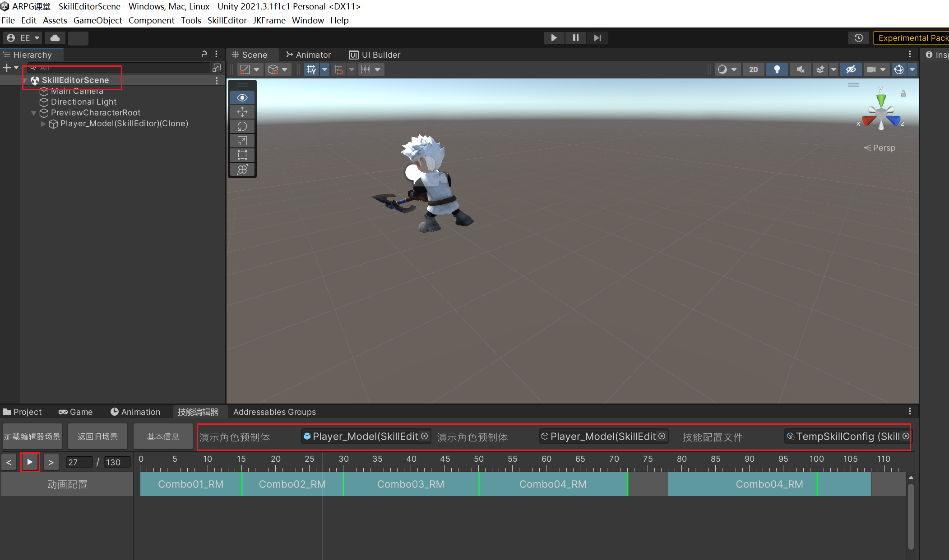Screen dimensions: 949x560
Task: Pick object for first Player_Model field
Action: (x=424, y=436)
